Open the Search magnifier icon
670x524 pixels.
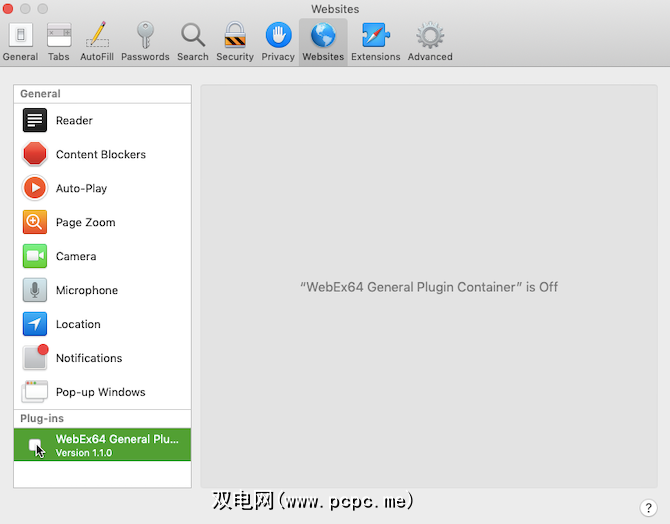point(193,35)
